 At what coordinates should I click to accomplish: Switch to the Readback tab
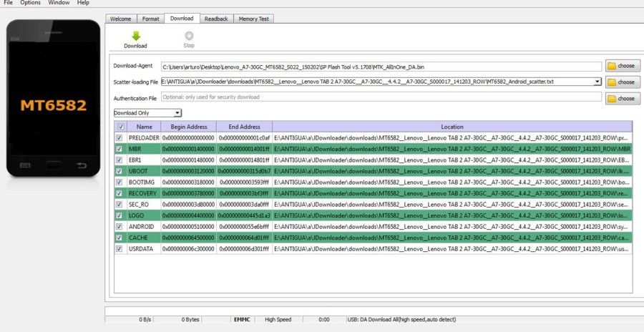(x=216, y=19)
